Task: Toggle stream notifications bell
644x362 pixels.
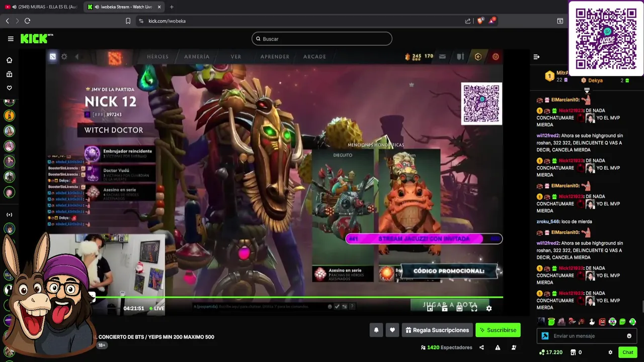Action: pos(376,330)
